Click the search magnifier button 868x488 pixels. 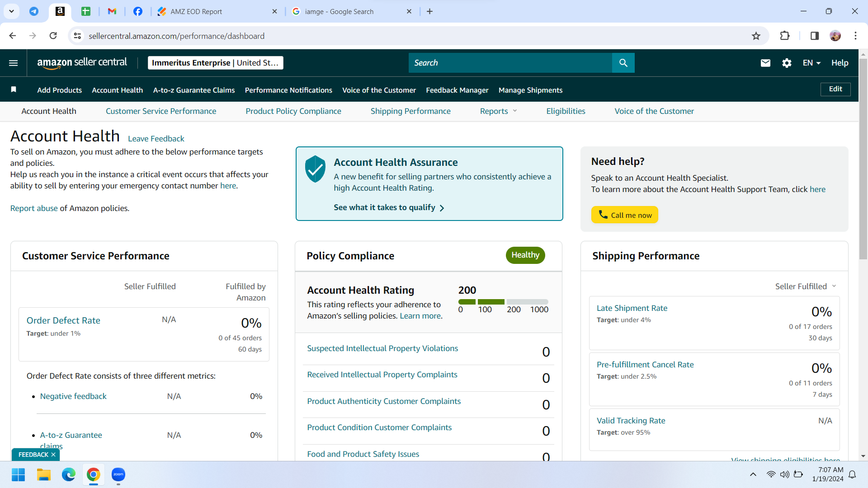coord(623,63)
